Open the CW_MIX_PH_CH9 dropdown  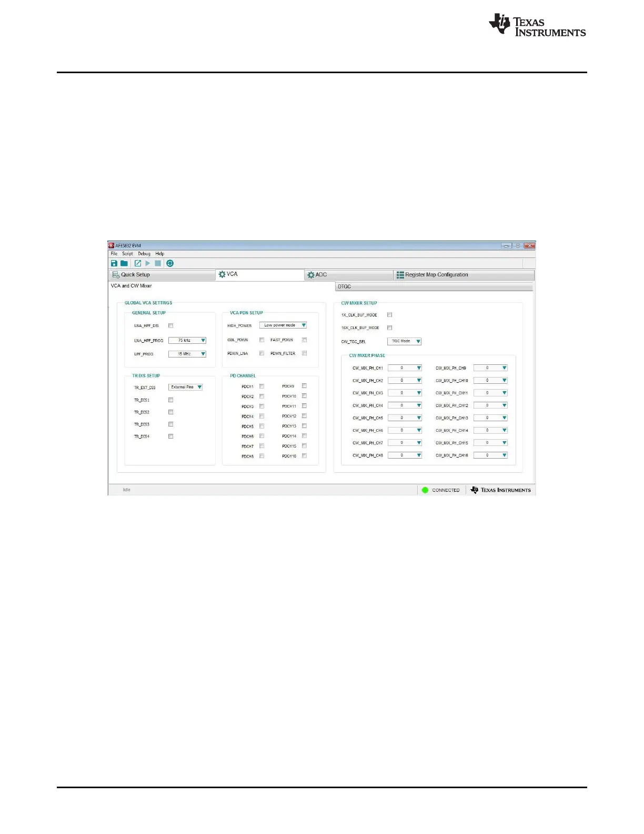point(491,368)
